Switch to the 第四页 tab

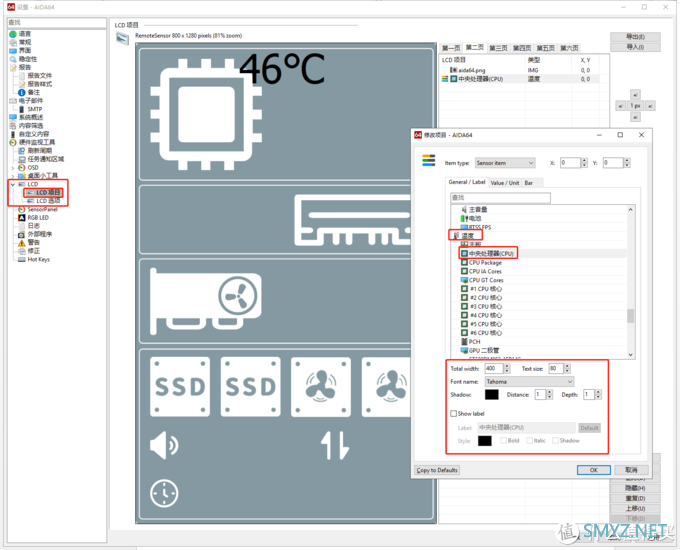pyautogui.click(x=522, y=48)
